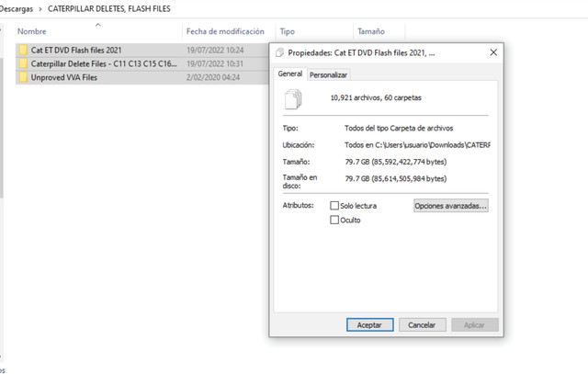Select the Cat ET DVD Flash files 2021 folder icon

[x=23, y=50]
